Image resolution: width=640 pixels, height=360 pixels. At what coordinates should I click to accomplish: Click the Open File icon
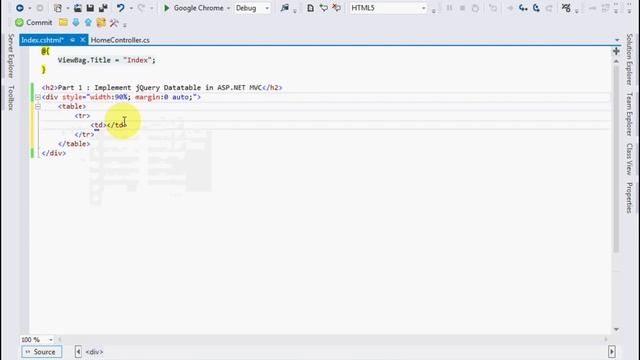(x=77, y=8)
